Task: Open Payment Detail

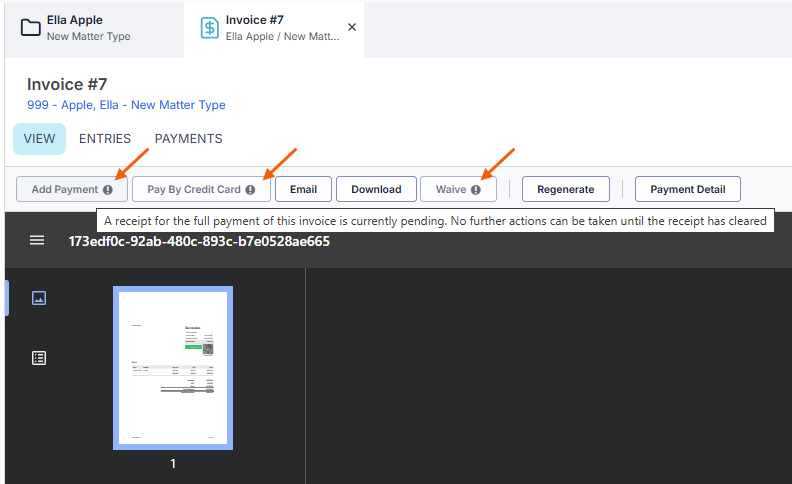Action: coord(688,189)
